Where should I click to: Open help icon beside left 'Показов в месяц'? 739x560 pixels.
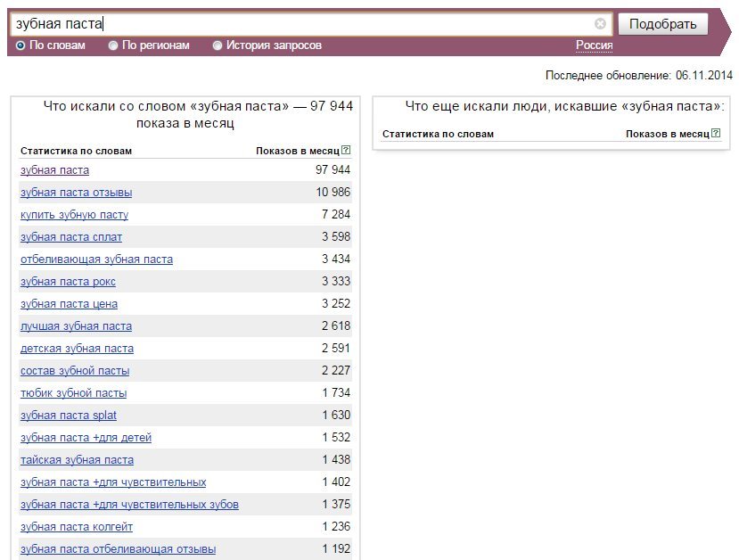346,150
